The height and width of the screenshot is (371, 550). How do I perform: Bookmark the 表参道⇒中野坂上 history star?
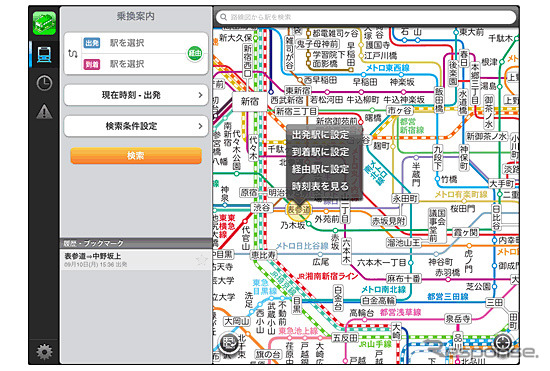201,260
